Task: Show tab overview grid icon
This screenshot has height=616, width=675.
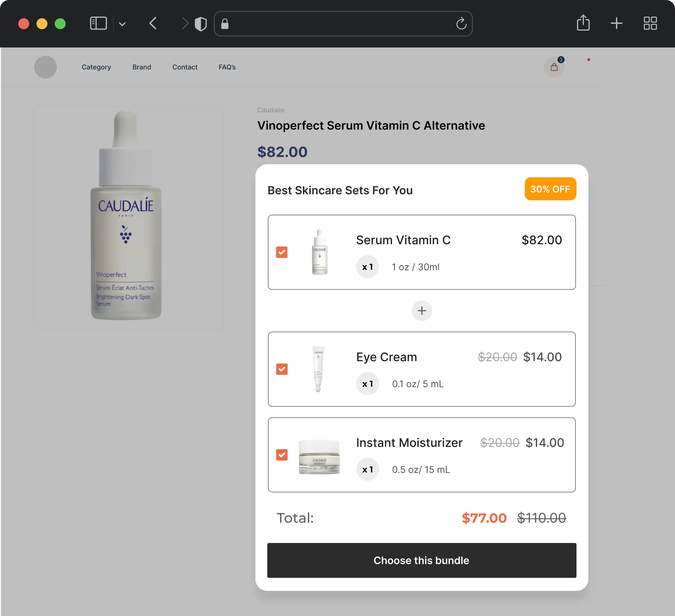Action: (x=650, y=23)
